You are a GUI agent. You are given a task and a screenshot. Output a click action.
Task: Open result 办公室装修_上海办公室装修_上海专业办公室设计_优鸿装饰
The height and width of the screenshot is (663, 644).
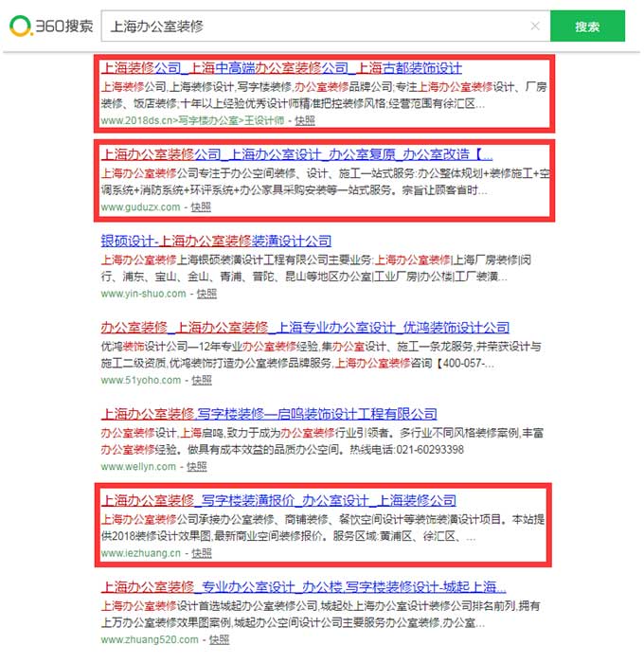point(305,328)
